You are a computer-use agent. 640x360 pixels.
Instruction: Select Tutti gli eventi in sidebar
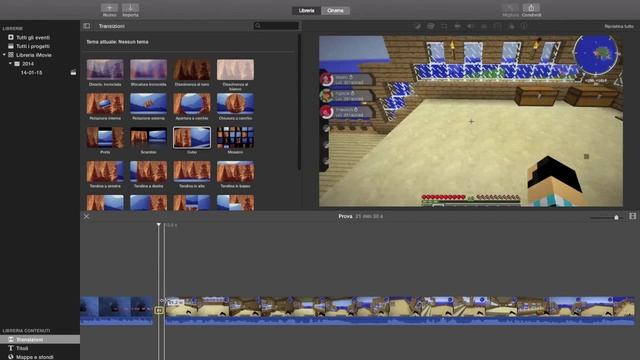(x=33, y=37)
